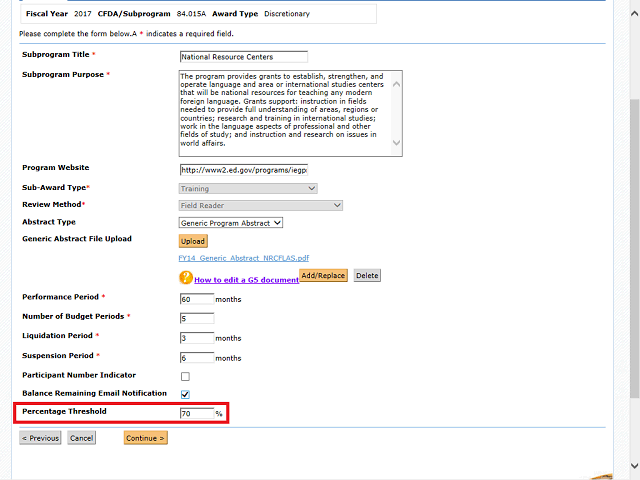Go back with the Previous button
Image resolution: width=640 pixels, height=480 pixels.
click(40, 438)
